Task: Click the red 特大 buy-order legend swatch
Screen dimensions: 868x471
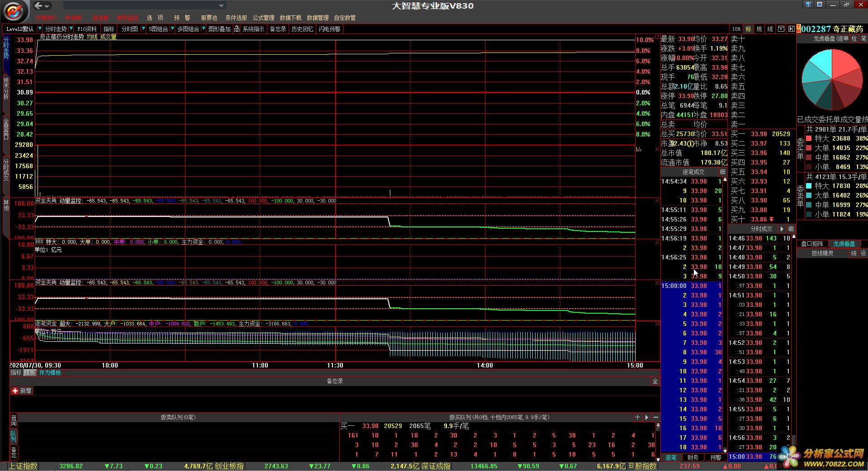Action: [809, 138]
